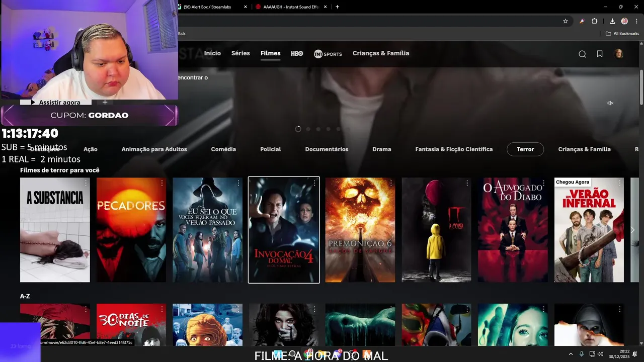
Task: Jump to fourth hero carousel dot
Action: 328,129
